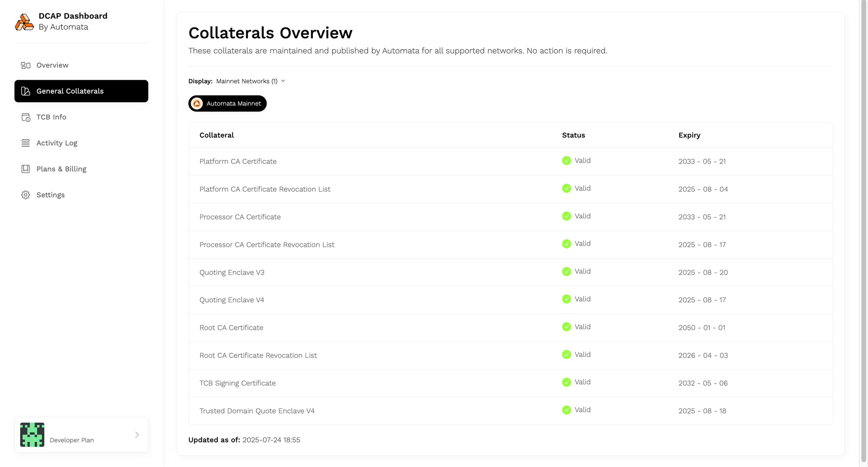Image resolution: width=868 pixels, height=467 pixels.
Task: Open TCB Info via its clock-document icon
Action: 25,117
